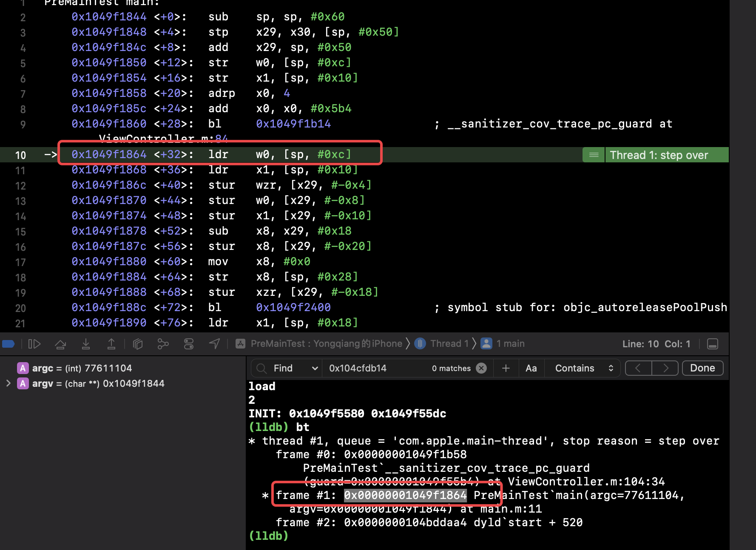Open Debug View Hierarchy icon
Viewport: 756px width, 550px height.
coord(138,344)
